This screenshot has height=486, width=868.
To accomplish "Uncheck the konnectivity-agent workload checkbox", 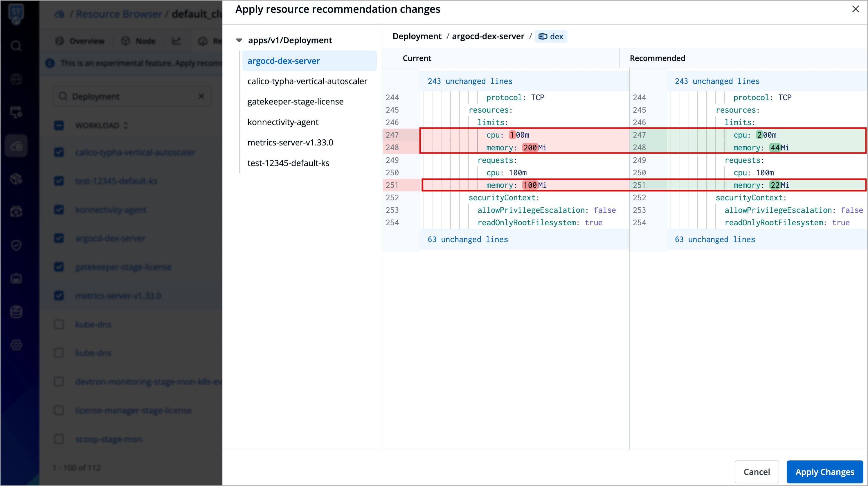I will pos(59,210).
